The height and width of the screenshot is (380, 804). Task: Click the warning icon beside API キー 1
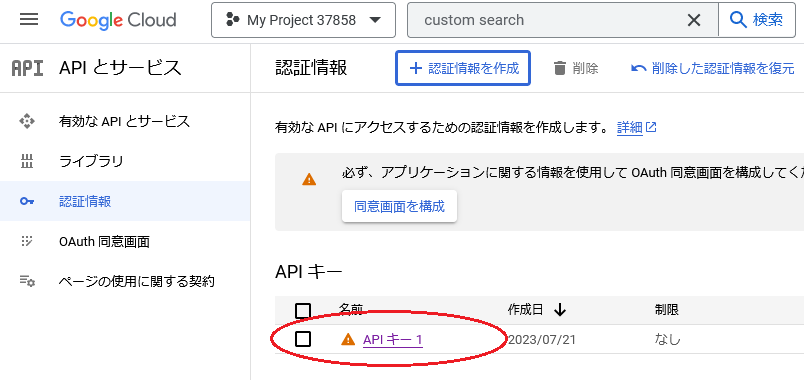[x=348, y=339]
